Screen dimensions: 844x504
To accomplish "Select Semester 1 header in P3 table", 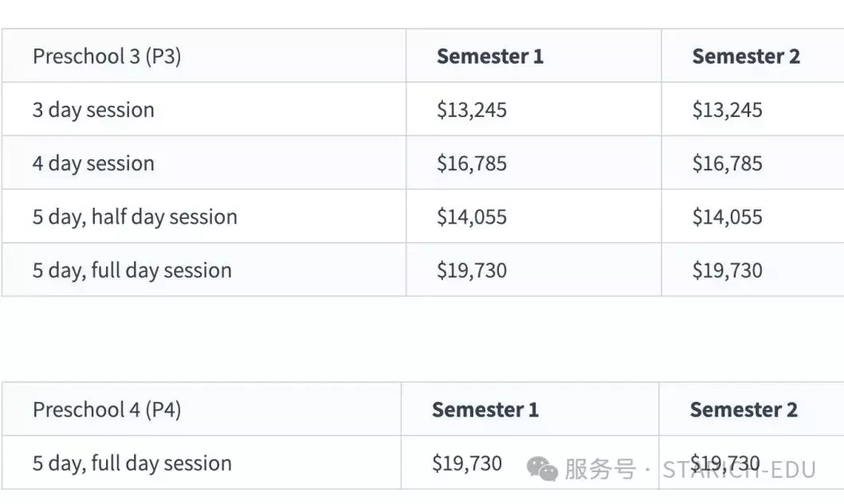I will (490, 57).
